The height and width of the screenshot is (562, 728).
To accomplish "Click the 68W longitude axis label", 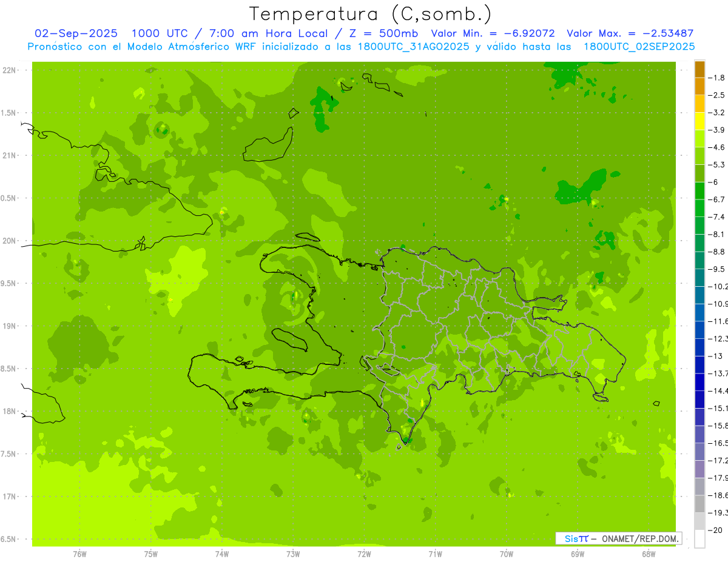I will [649, 554].
